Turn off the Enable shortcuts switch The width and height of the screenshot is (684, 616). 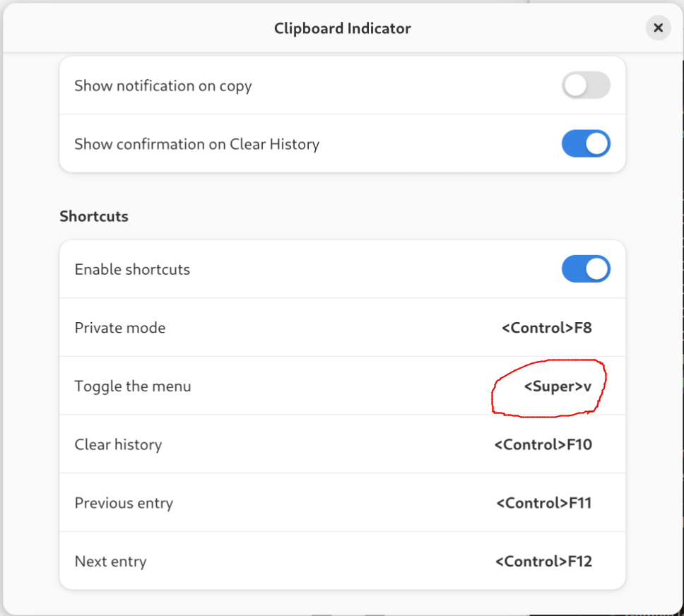[x=586, y=268]
